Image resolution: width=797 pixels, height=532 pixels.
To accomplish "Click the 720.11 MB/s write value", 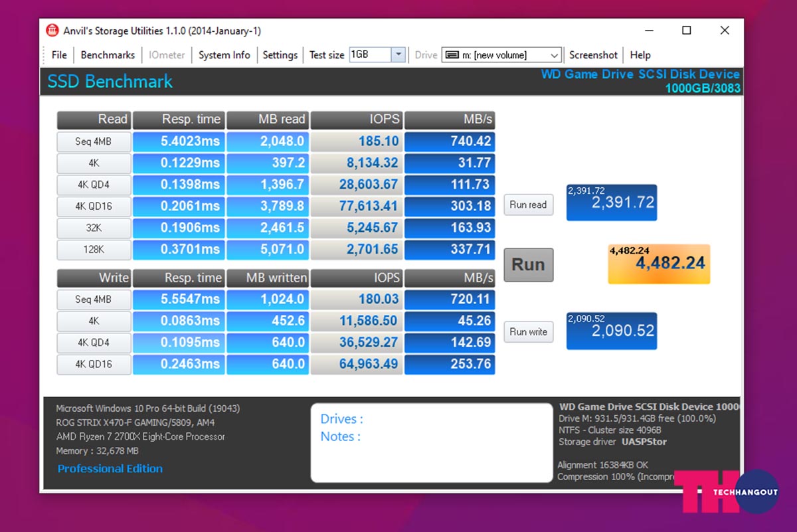I will coord(450,299).
